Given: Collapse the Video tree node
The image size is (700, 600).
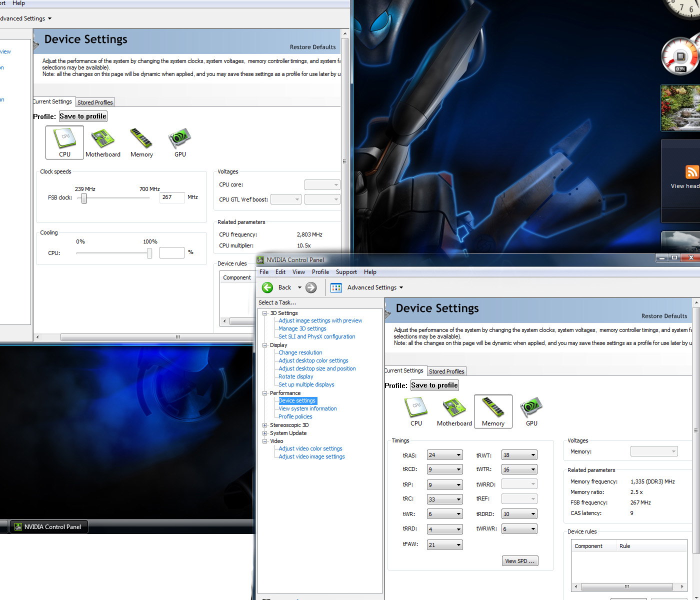Looking at the screenshot, I should point(265,441).
